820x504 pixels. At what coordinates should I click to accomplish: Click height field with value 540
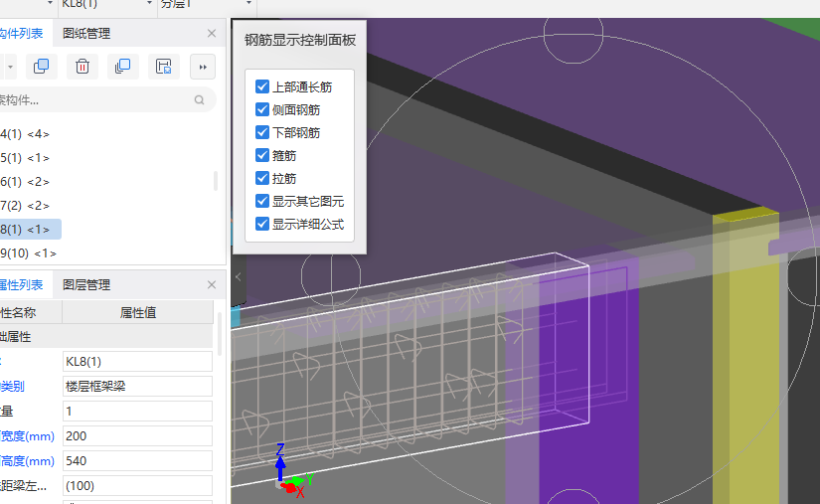coord(137,460)
